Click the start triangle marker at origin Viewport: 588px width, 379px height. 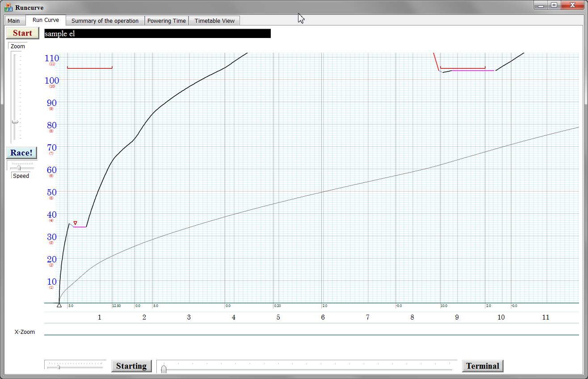59,305
